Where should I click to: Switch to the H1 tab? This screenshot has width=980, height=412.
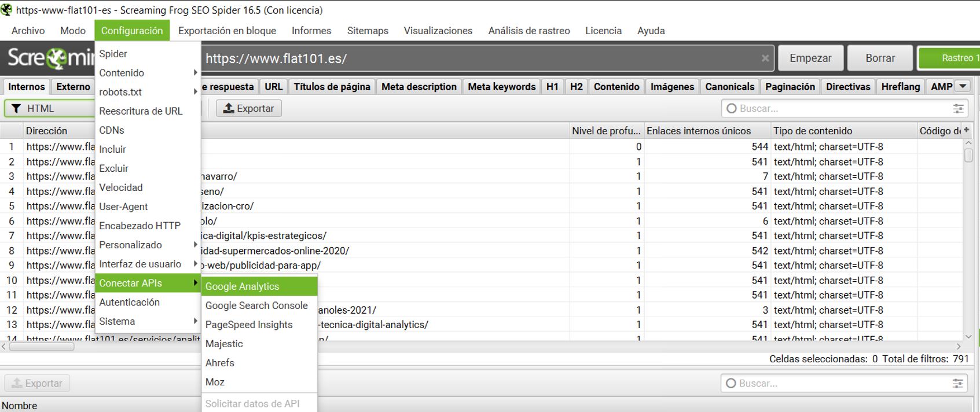tap(552, 86)
